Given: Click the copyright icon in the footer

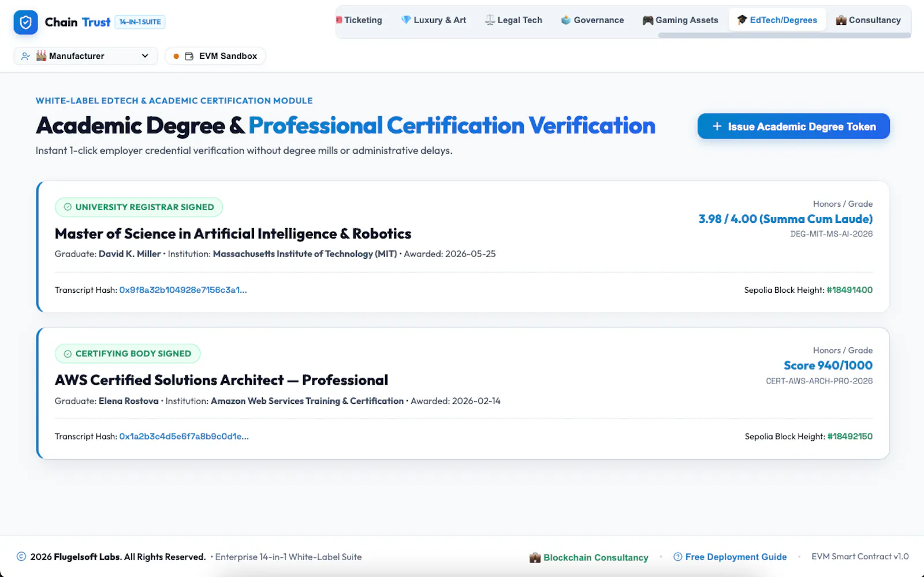Looking at the screenshot, I should coord(21,556).
